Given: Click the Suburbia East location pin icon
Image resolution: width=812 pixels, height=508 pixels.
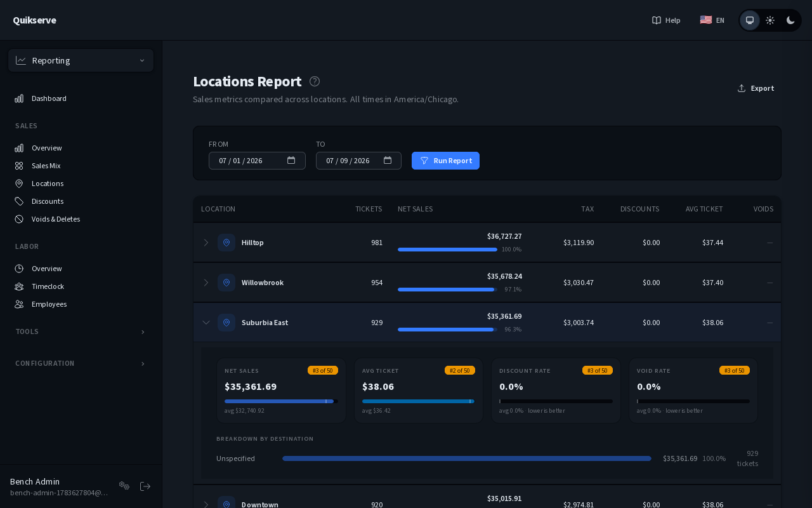Looking at the screenshot, I should coord(226,323).
